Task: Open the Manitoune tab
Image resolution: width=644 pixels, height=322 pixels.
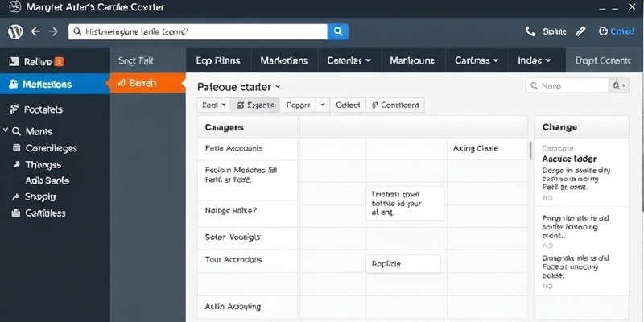Action: pyautogui.click(x=412, y=60)
